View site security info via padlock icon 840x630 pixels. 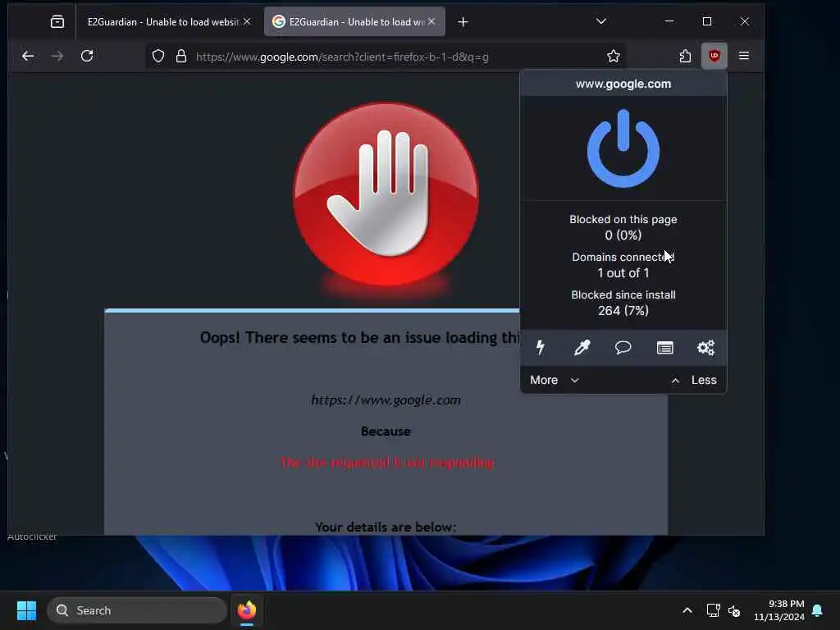181,57
